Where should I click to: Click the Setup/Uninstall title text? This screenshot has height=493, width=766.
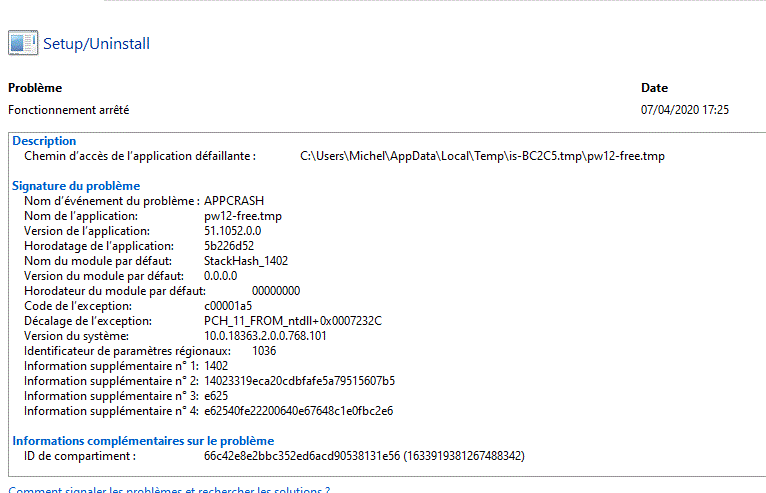click(x=96, y=44)
